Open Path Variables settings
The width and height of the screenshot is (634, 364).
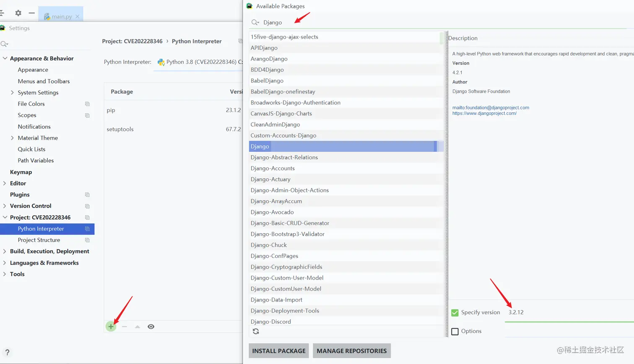point(36,160)
